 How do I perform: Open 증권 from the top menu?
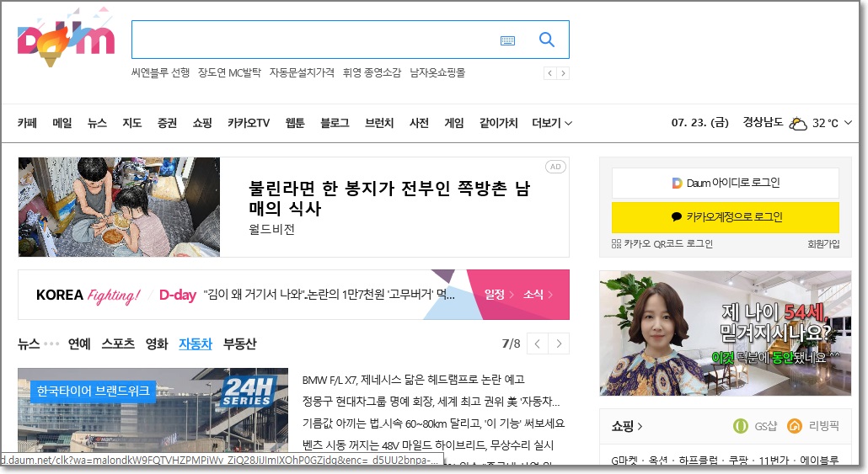pyautogui.click(x=167, y=123)
